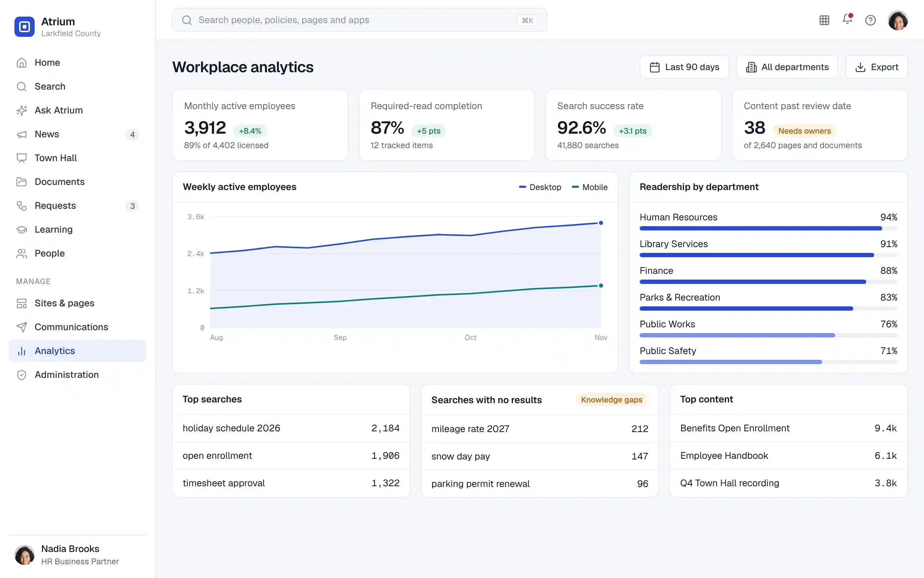Click the Home icon in the sidebar

(22, 63)
